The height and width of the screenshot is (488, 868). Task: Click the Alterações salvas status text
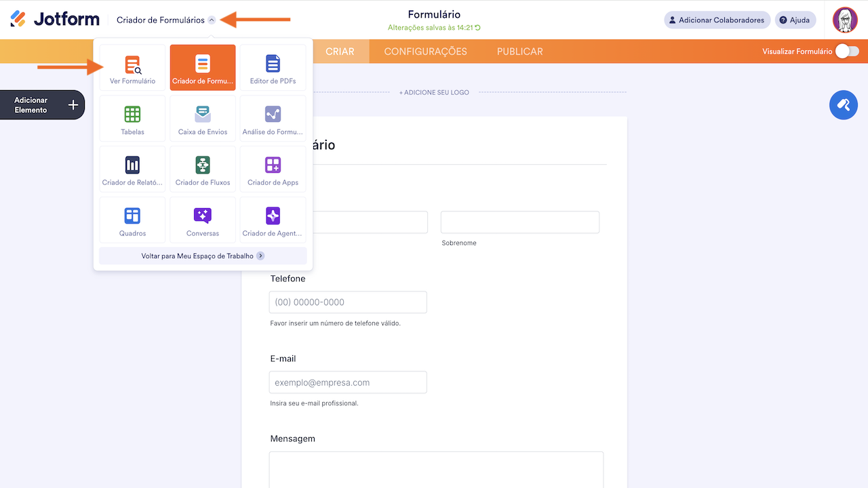(434, 28)
